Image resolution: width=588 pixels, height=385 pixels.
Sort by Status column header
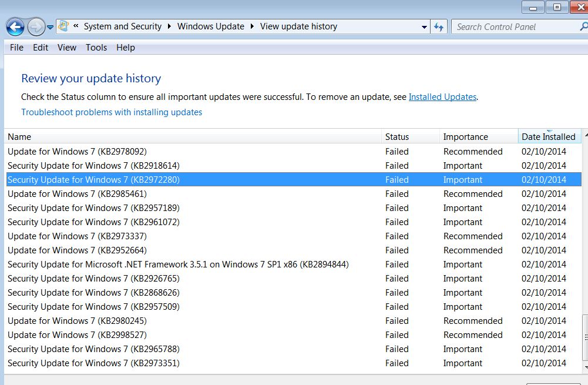click(411, 136)
